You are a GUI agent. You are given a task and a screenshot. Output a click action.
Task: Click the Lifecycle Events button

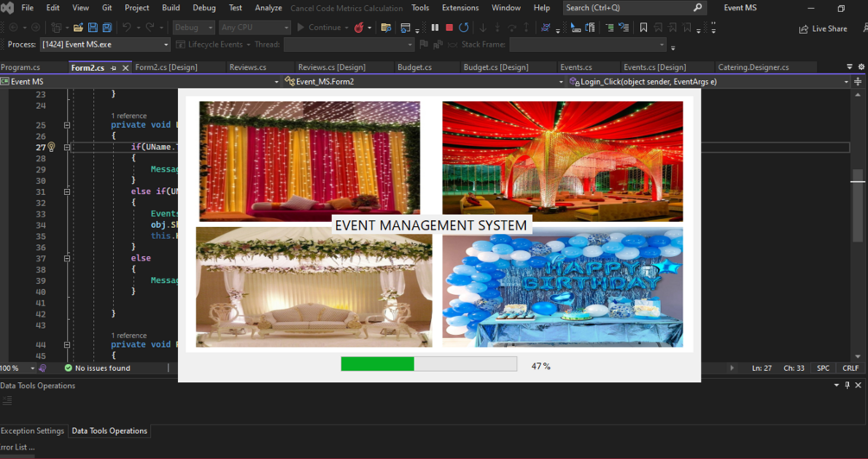tap(209, 44)
